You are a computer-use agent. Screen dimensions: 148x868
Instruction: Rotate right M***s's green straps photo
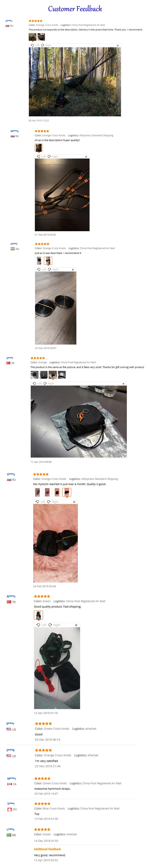click(54, 625)
